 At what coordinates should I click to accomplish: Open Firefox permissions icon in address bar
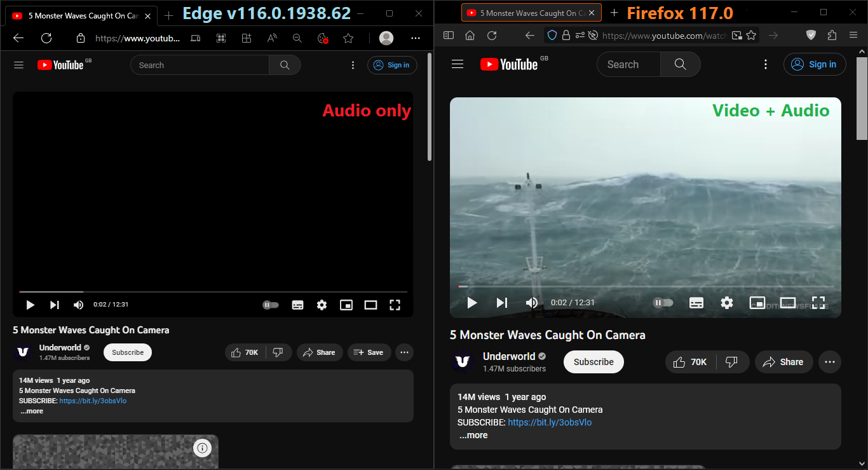pos(580,36)
